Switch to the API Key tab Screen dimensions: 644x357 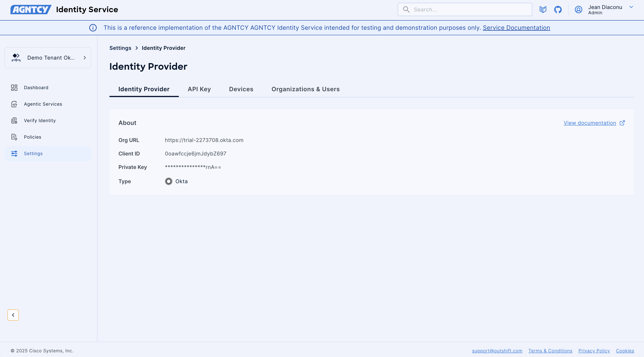pos(199,89)
